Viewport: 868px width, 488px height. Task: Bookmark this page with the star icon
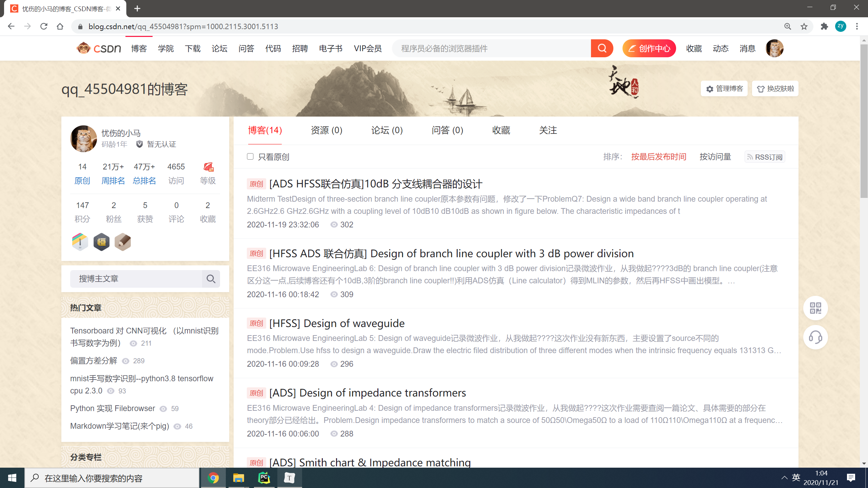click(x=804, y=26)
